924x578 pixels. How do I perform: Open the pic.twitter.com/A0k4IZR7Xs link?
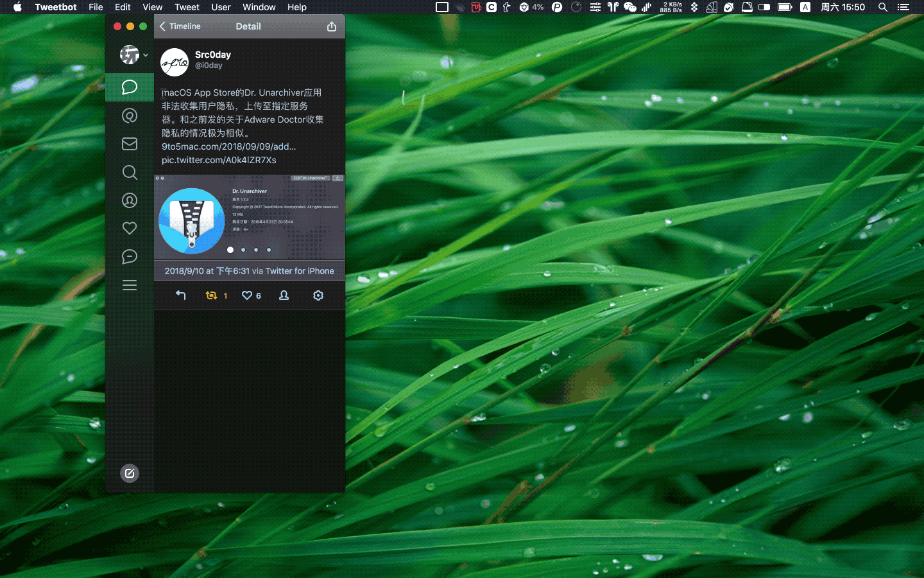click(x=219, y=160)
